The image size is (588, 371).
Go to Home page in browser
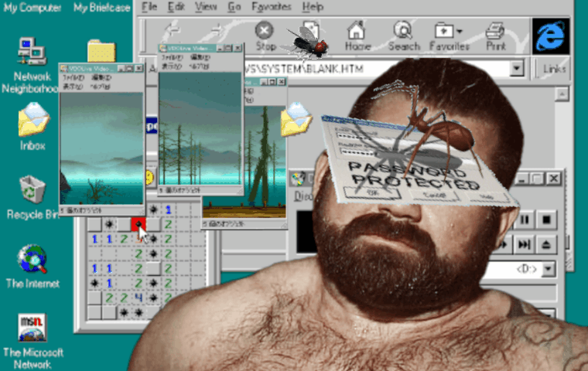[x=356, y=35]
